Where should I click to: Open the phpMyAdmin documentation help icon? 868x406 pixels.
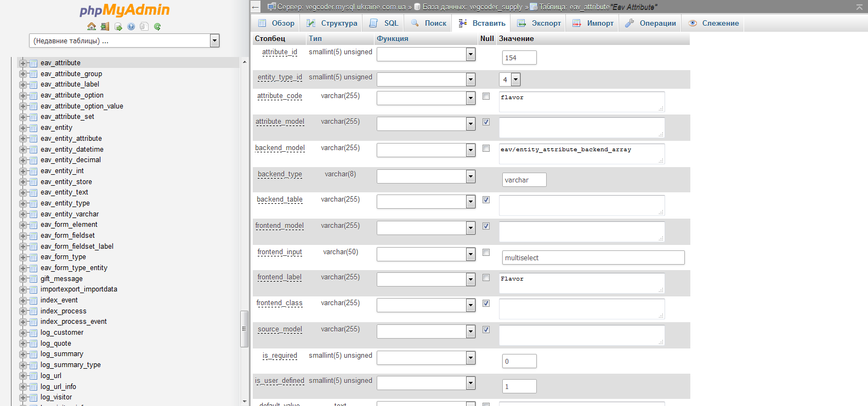pos(131,26)
